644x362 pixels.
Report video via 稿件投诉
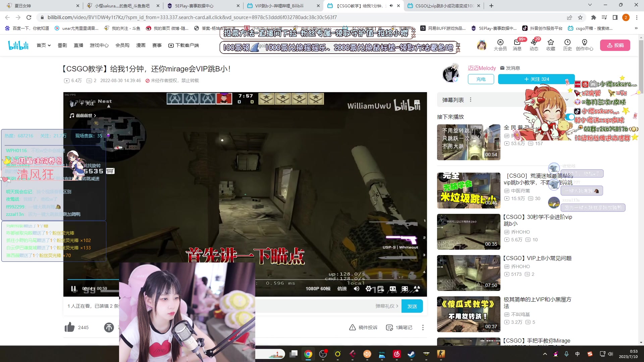363,327
